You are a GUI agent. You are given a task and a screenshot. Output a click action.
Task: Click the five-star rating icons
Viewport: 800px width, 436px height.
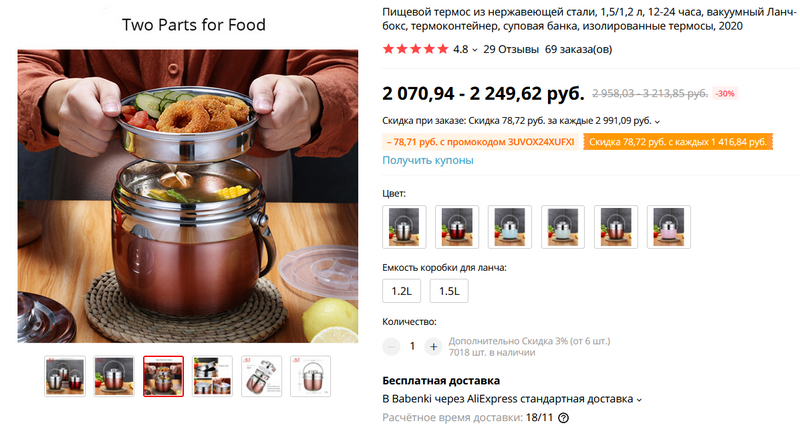[415, 48]
